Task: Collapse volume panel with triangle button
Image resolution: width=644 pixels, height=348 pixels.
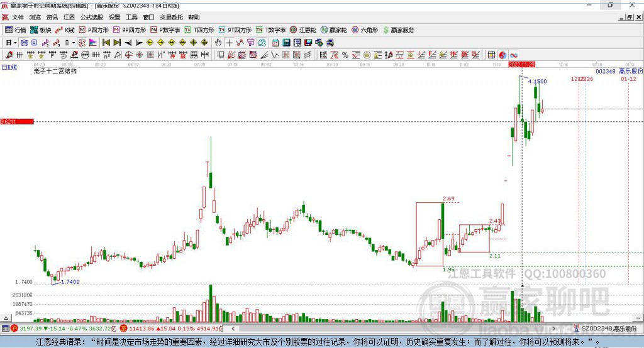Action: click(x=6, y=318)
